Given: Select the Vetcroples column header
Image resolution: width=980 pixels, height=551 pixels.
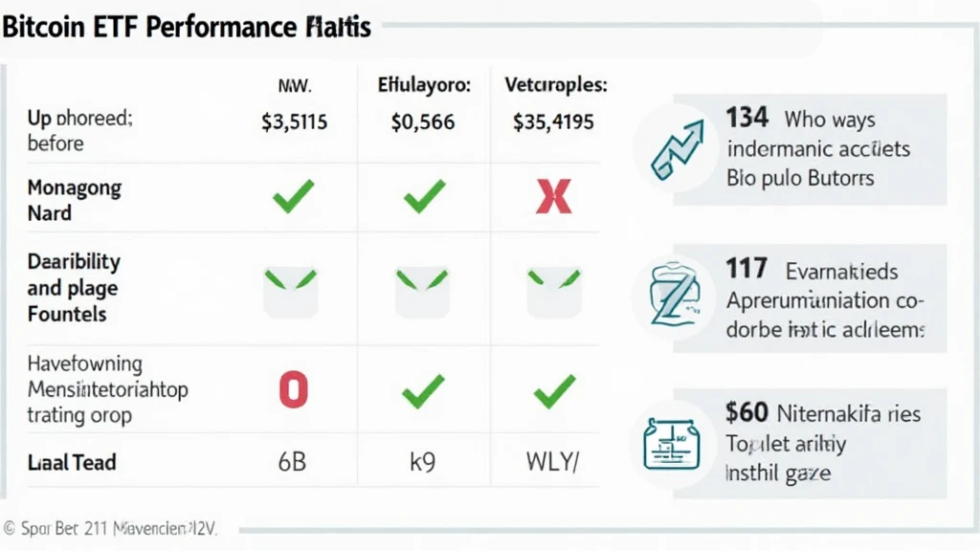Looking at the screenshot, I should click(555, 84).
